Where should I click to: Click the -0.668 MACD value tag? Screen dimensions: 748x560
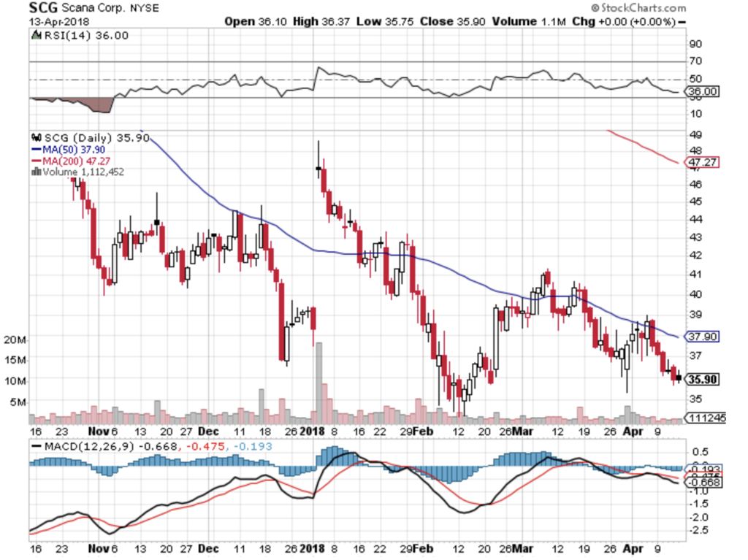coord(704,483)
